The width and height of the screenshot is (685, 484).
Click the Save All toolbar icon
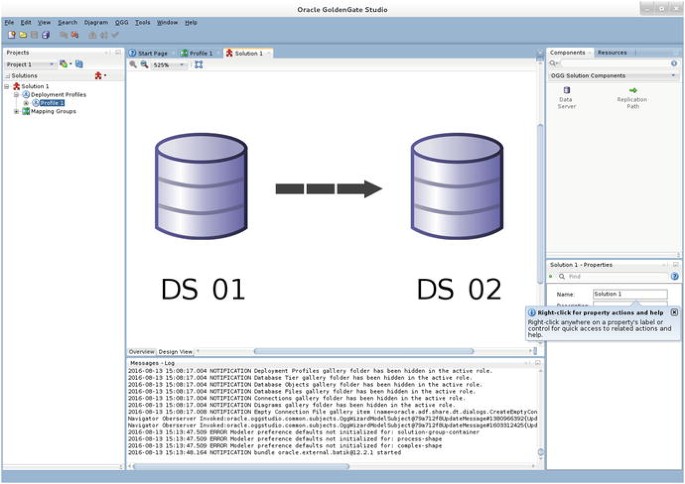coord(45,35)
